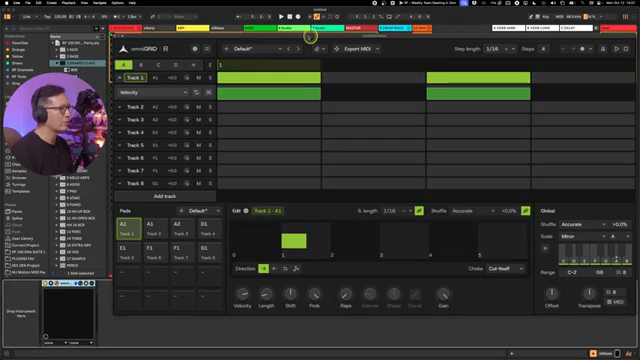Viewport: 640px width, 360px height.
Task: Click the Ableton transport Record button
Action: [298, 17]
